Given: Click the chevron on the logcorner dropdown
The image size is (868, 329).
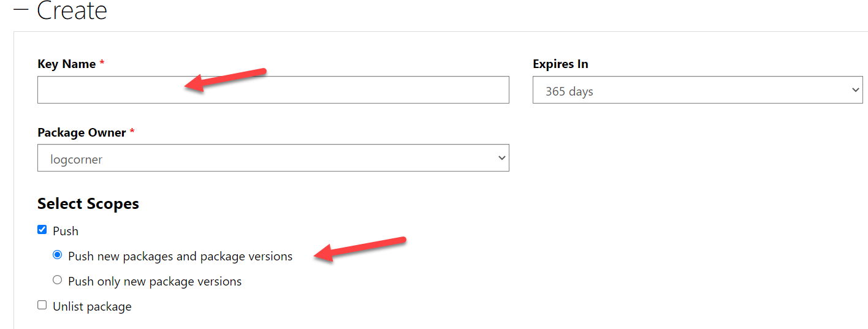Looking at the screenshot, I should point(502,158).
